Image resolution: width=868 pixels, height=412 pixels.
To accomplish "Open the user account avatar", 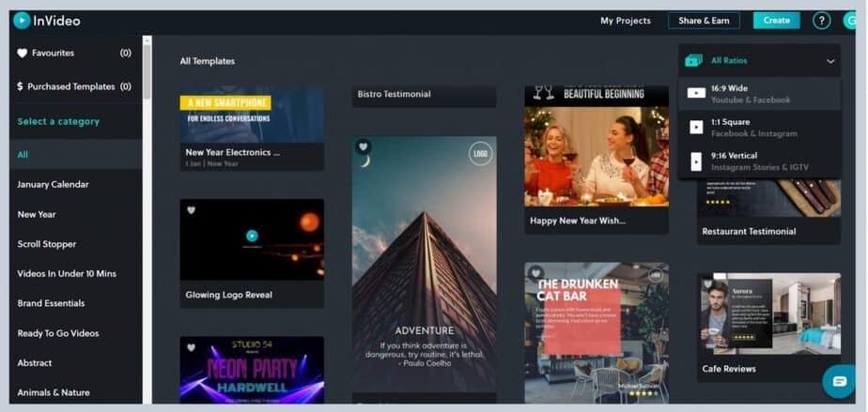I will 848,21.
